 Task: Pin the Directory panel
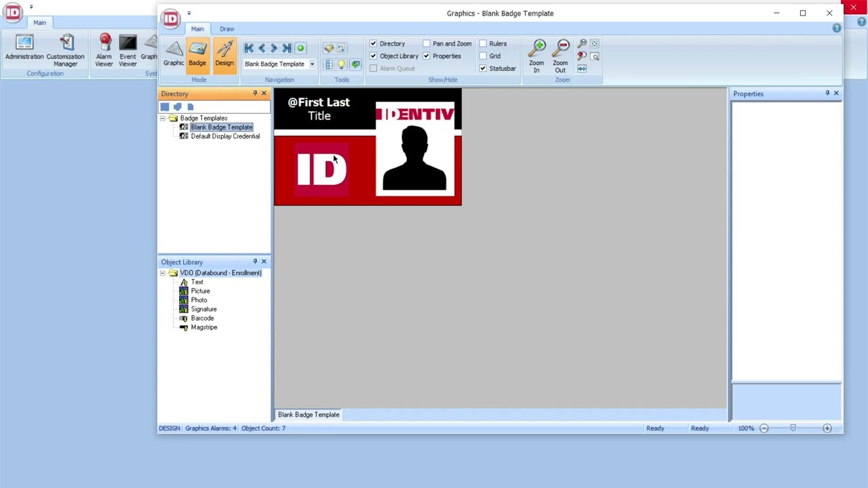(255, 93)
